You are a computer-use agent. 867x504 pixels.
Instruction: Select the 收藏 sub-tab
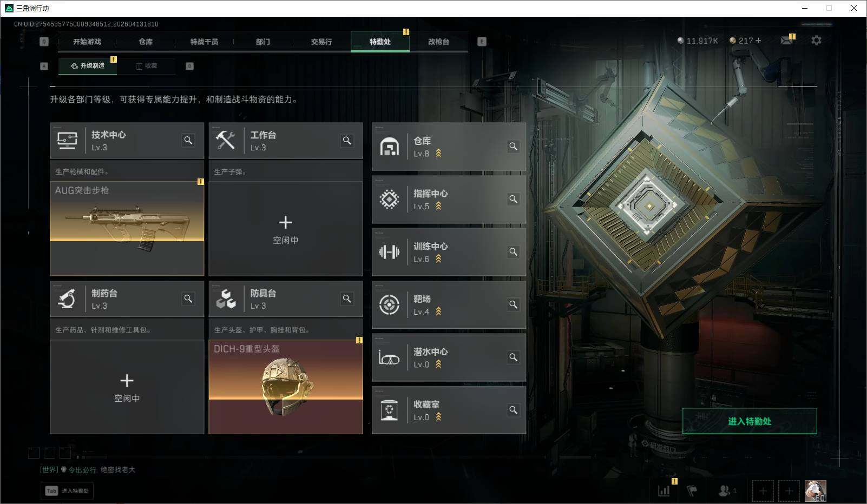point(147,66)
